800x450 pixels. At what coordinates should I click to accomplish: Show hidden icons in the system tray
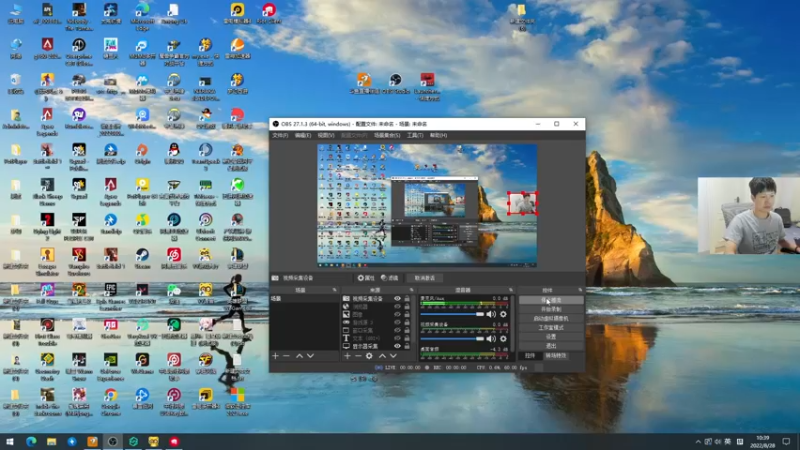(x=698, y=441)
